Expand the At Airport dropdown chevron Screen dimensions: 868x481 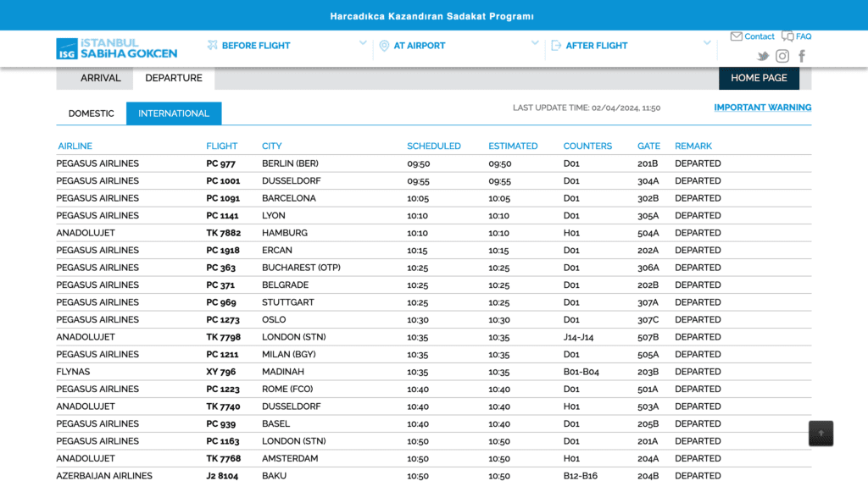535,42
